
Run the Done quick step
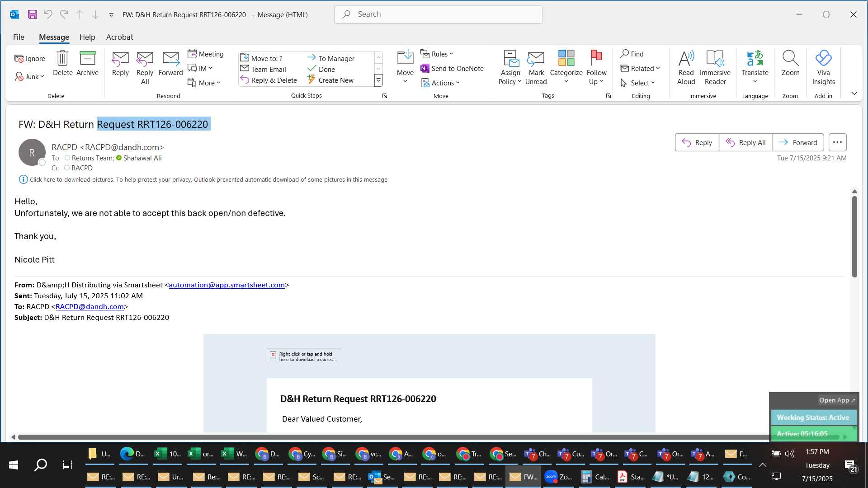pos(321,69)
